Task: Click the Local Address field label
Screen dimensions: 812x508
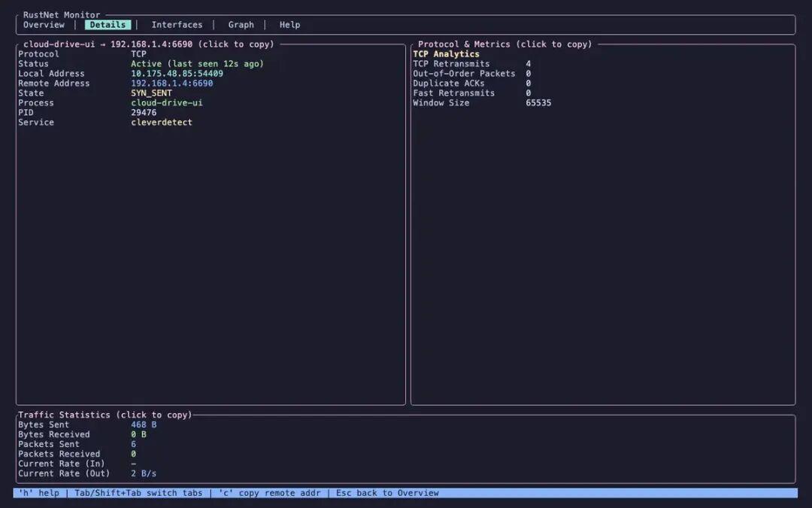Action: (x=51, y=74)
